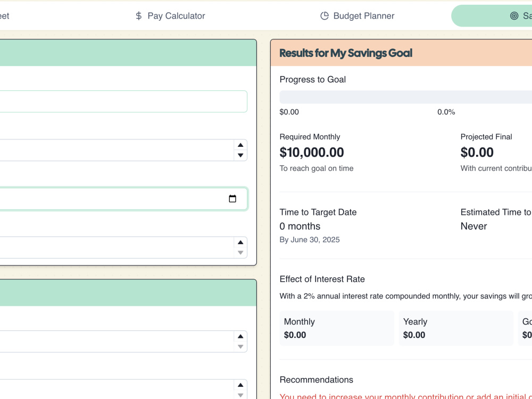532x399 pixels.
Task: Open the calendar picker icon in the date field
Action: tap(232, 198)
